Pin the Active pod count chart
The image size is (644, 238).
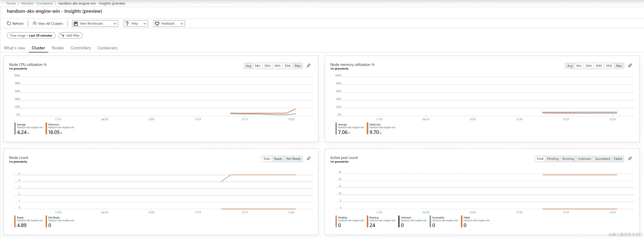pos(630,159)
